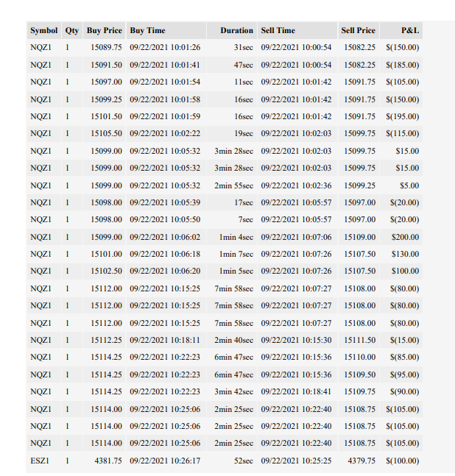Click the Qty column header
Screen dimensions: 455x476
point(72,30)
